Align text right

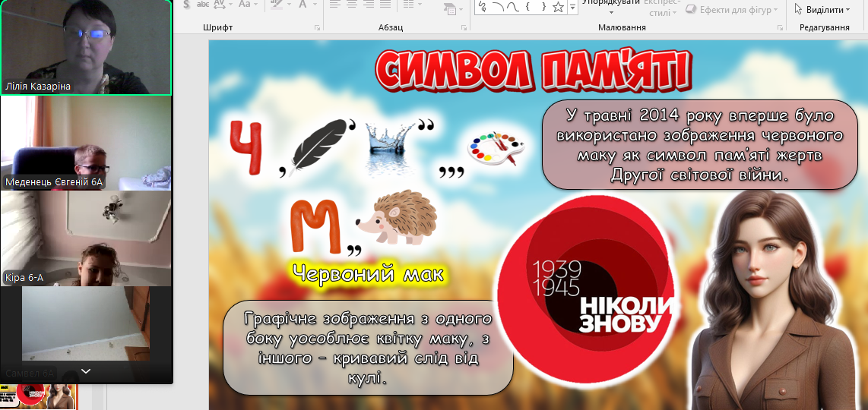pyautogui.click(x=368, y=5)
